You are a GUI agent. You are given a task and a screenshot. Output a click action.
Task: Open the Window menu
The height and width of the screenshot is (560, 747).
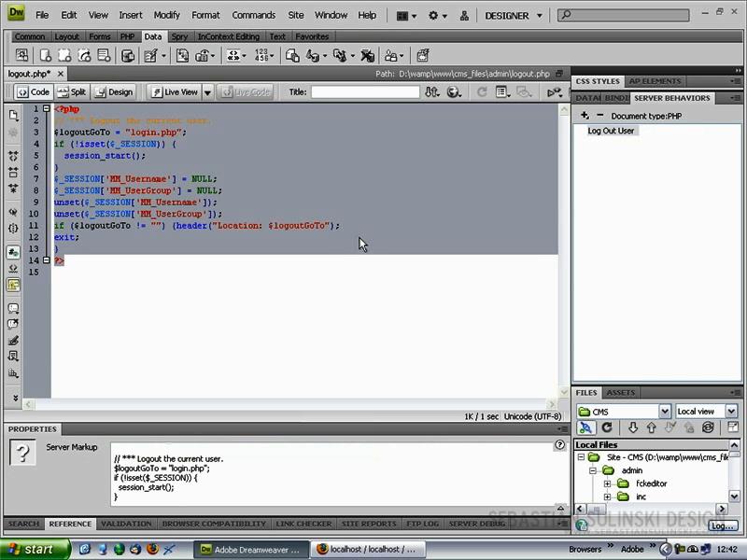pos(331,15)
